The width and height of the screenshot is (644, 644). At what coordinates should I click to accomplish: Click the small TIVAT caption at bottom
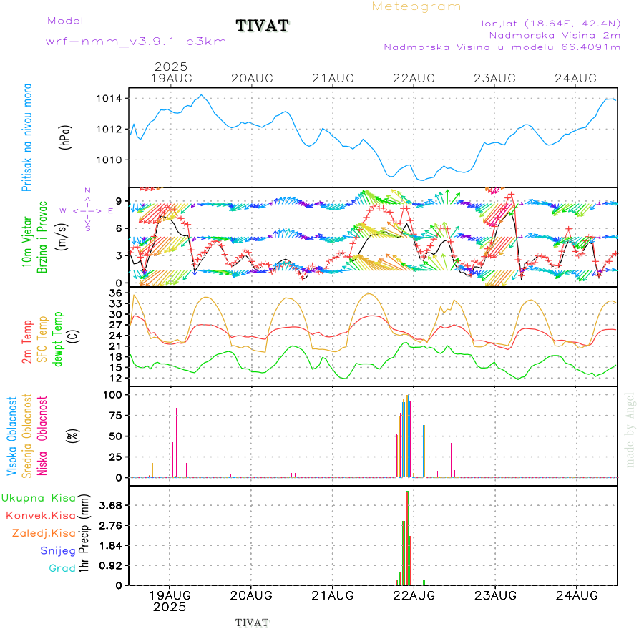tap(252, 623)
